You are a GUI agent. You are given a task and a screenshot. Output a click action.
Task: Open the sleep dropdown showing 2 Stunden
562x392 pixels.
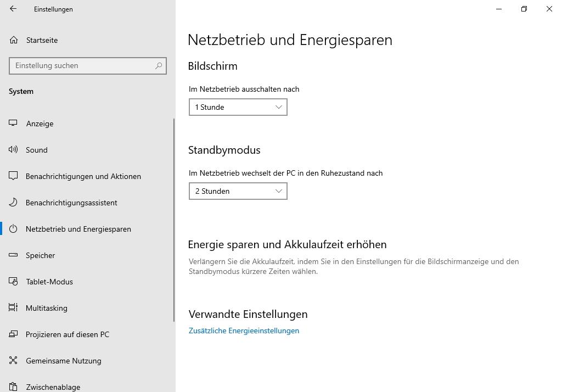point(238,191)
